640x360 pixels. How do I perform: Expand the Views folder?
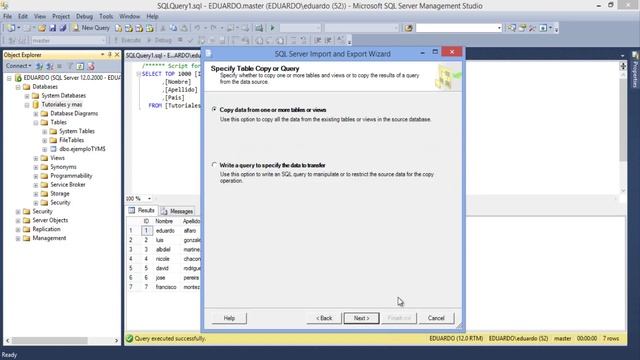coord(36,158)
